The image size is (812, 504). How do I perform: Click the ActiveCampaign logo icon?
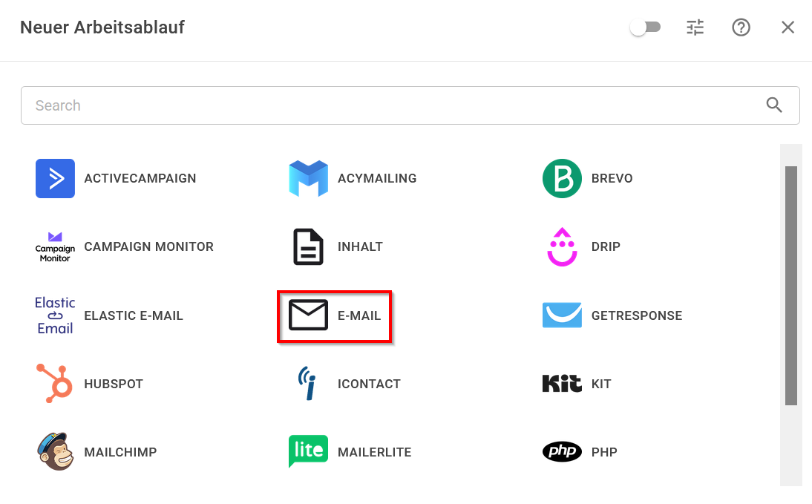tap(55, 178)
